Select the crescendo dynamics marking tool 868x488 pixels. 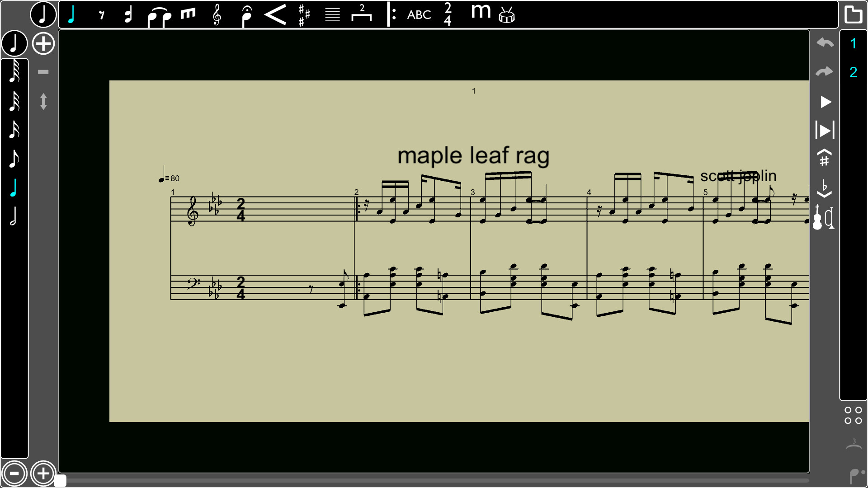[275, 14]
